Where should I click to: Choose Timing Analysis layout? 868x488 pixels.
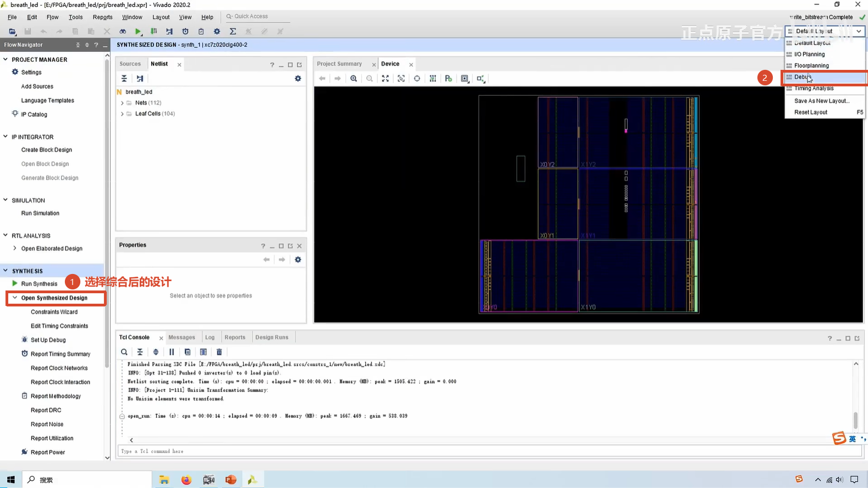[x=825, y=89]
